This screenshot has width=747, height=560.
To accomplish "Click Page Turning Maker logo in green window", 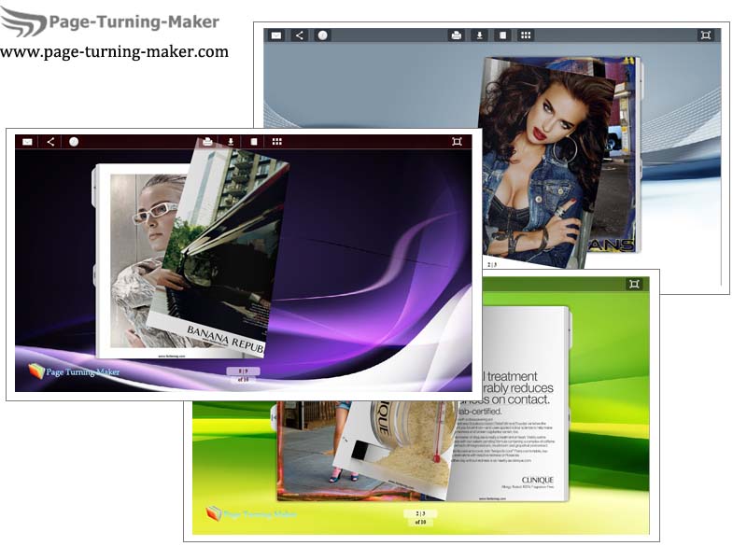I will 251,514.
